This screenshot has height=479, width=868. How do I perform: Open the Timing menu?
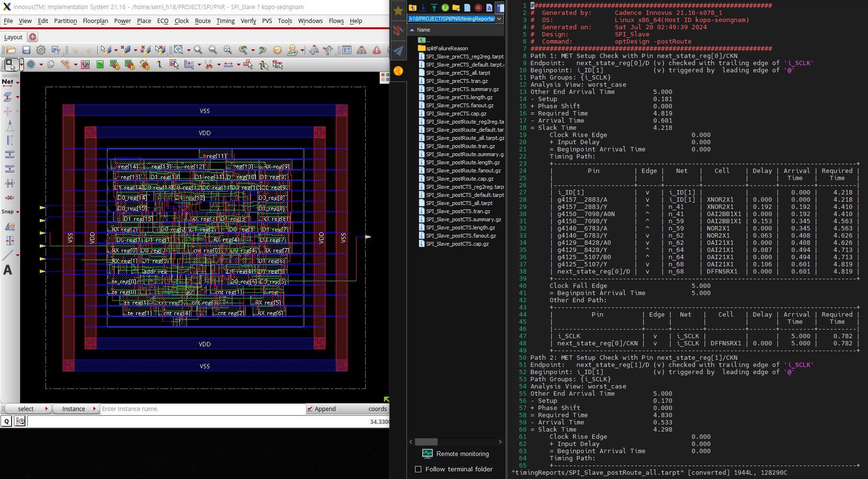coord(225,21)
